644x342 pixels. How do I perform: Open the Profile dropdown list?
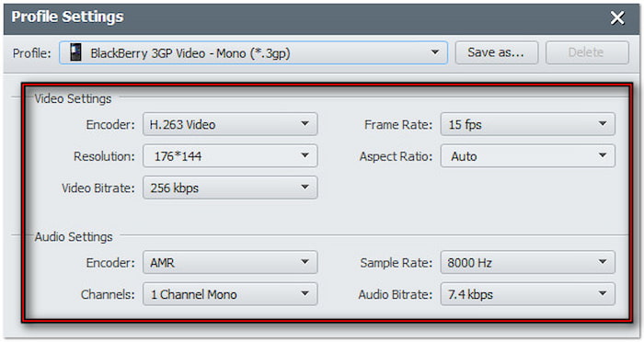tap(253, 52)
